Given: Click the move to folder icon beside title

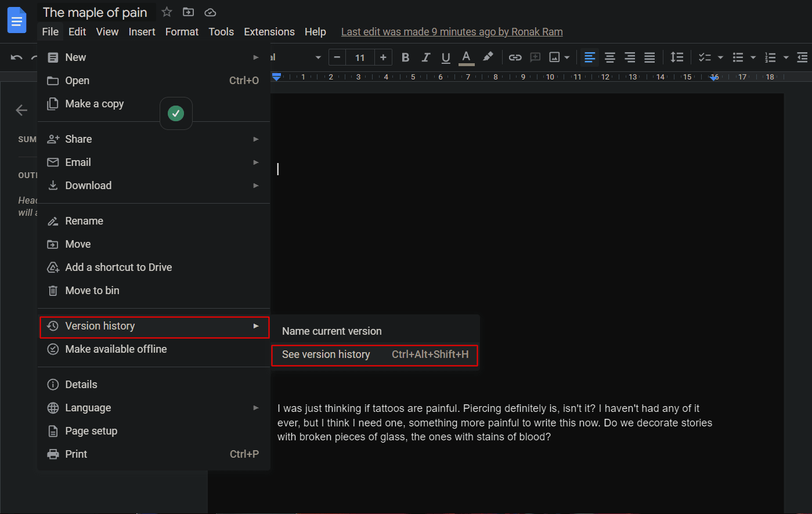Looking at the screenshot, I should pos(188,12).
